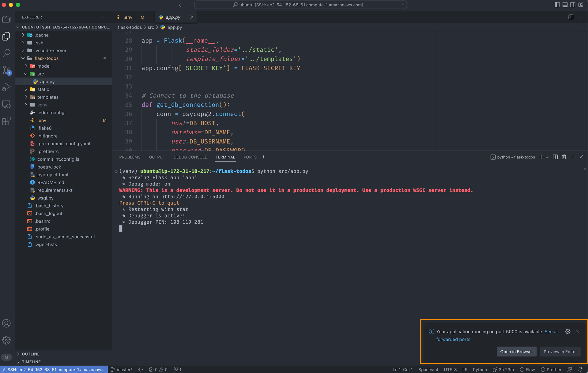
Task: Expand the static folder
Action: tap(43, 89)
